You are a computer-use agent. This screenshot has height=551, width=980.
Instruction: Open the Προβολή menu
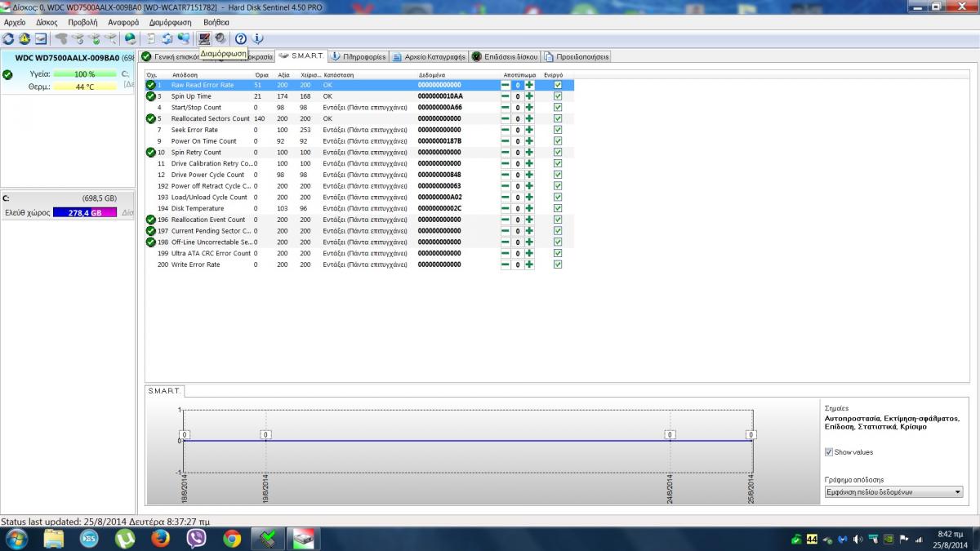tap(82, 22)
